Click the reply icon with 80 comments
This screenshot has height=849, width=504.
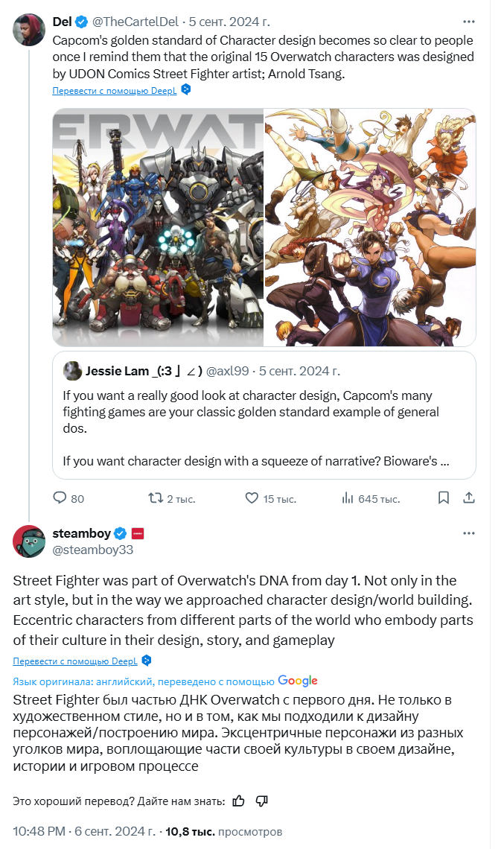60,497
